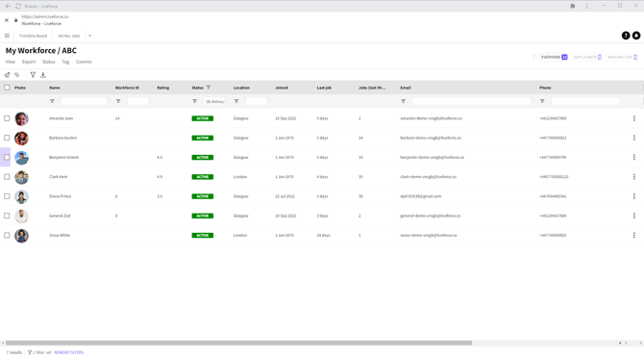Sort by the Name column header
The height and width of the screenshot is (358, 644).
point(55,88)
